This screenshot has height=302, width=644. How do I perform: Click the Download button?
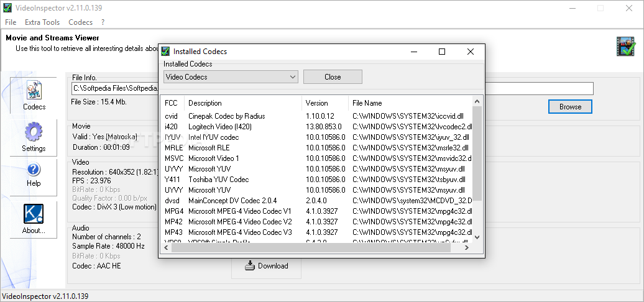point(267,266)
